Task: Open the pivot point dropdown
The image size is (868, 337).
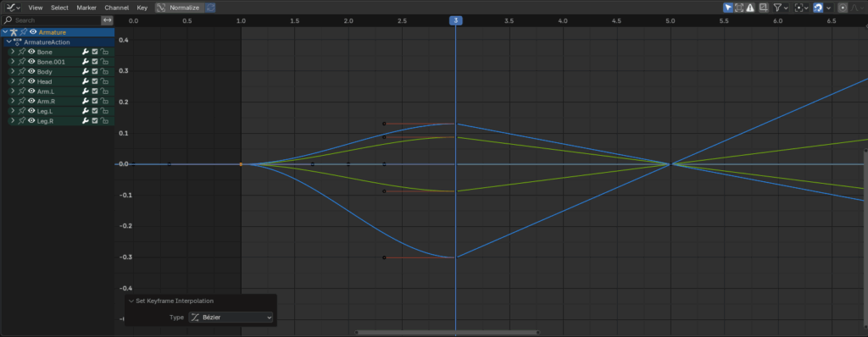Action: click(801, 8)
